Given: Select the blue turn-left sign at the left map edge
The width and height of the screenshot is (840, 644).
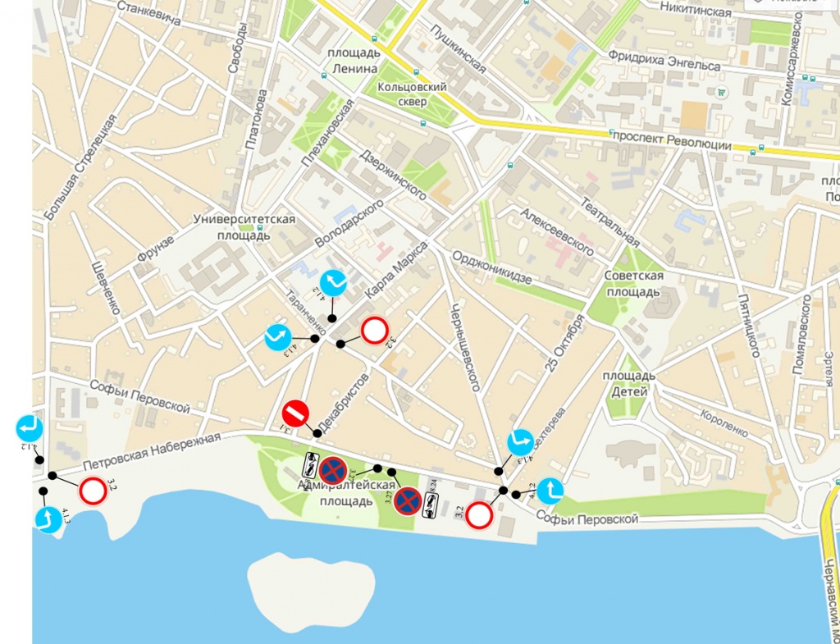Looking at the screenshot, I should point(29,428).
